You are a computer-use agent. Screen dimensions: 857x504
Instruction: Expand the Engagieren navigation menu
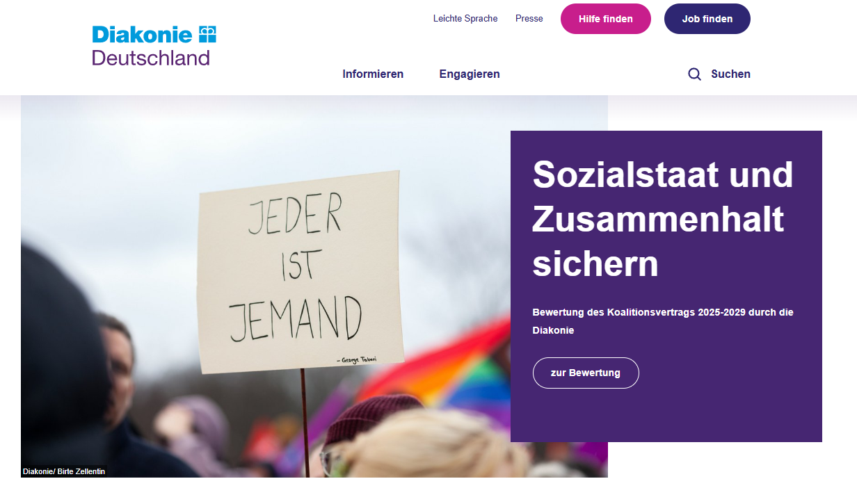pos(470,74)
